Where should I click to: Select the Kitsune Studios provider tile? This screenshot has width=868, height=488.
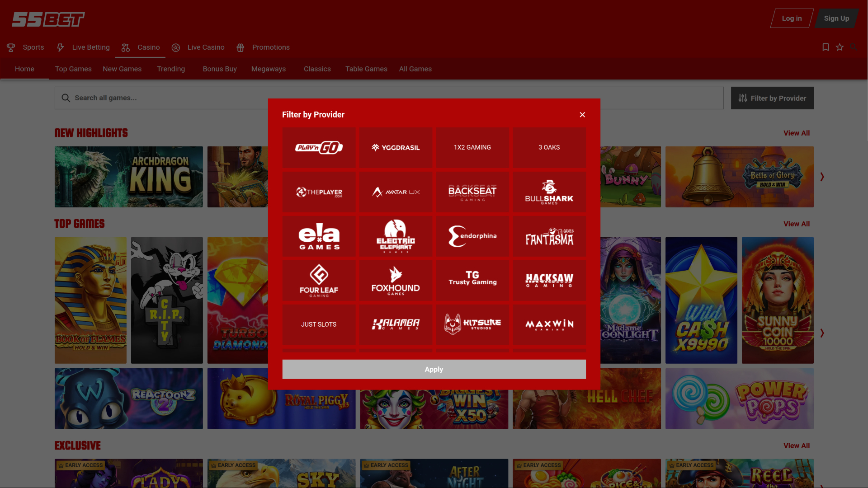pos(472,324)
